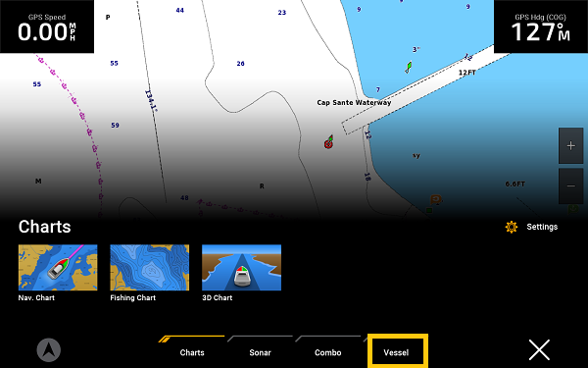The image size is (588, 368).
Task: Click the depth sounding 23
Action: tap(282, 13)
